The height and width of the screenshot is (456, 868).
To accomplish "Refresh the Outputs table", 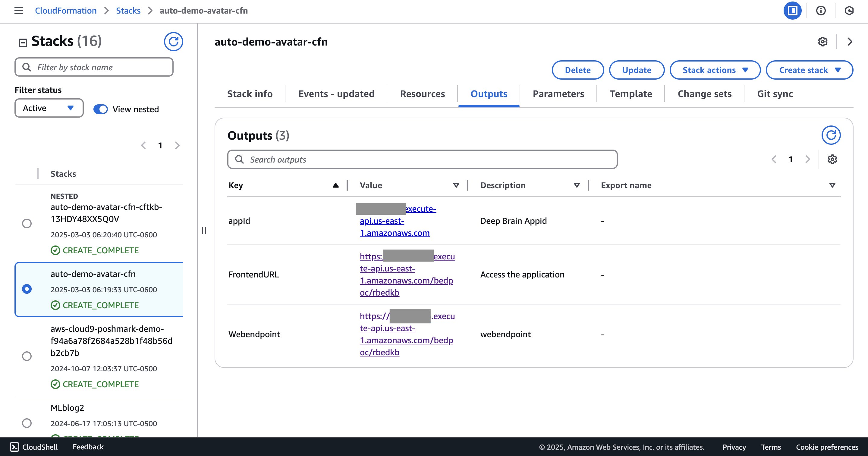I will click(831, 135).
